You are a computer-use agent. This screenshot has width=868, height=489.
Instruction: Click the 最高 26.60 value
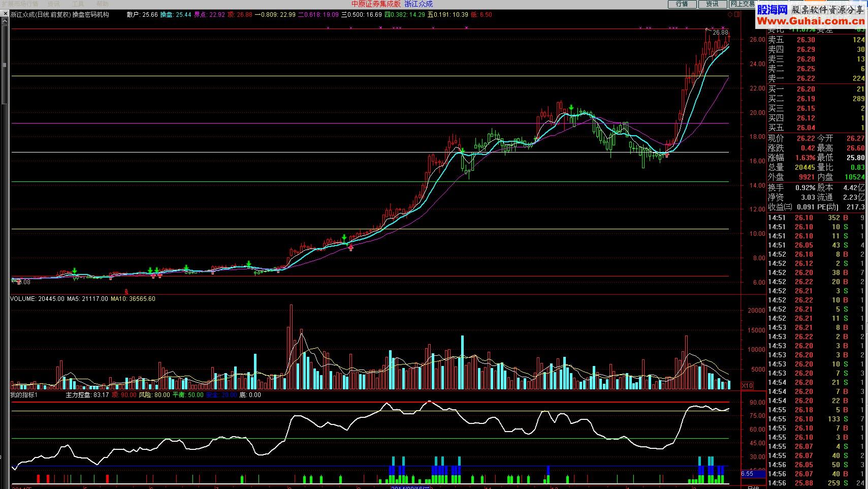coord(855,148)
